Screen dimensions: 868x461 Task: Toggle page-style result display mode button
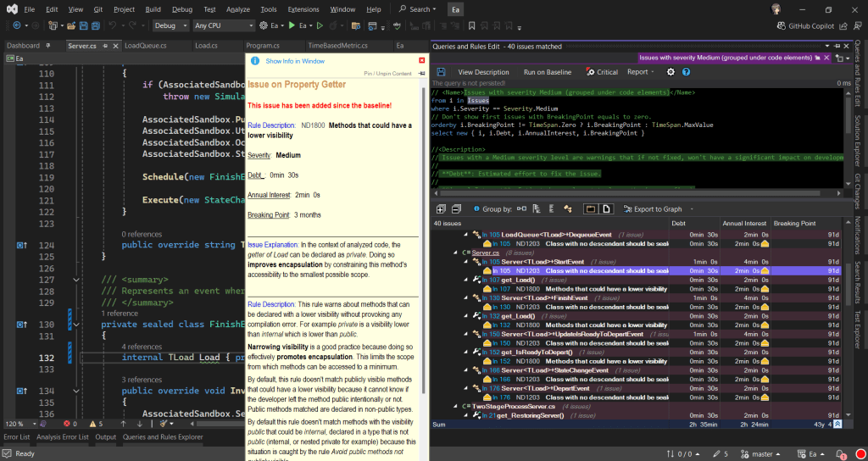(607, 208)
